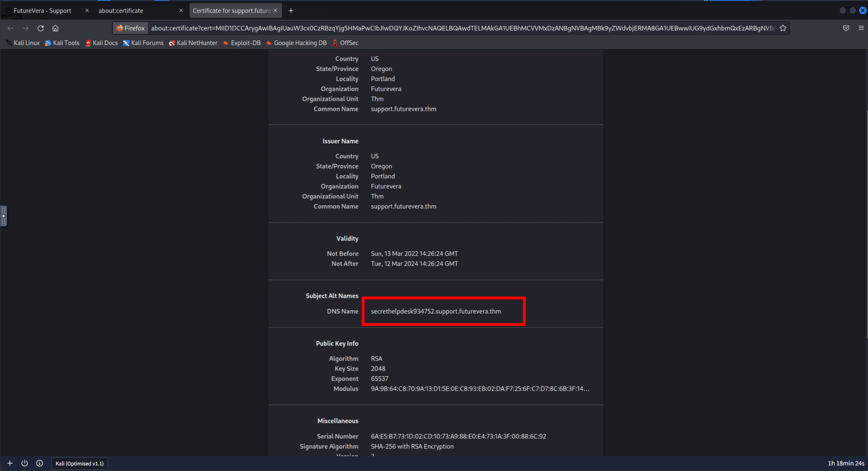Click the plus icon in bottom bar
This screenshot has width=868, height=471.
10,463
